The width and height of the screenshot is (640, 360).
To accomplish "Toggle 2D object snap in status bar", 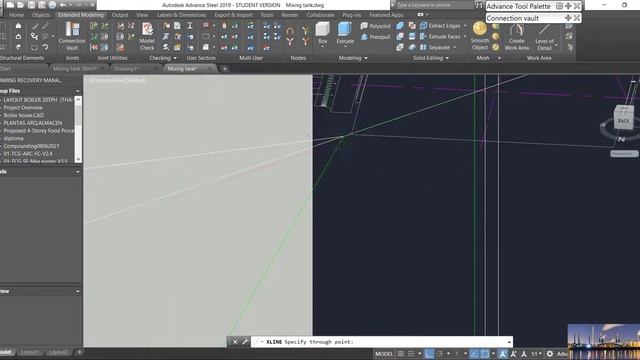I will [x=484, y=354].
